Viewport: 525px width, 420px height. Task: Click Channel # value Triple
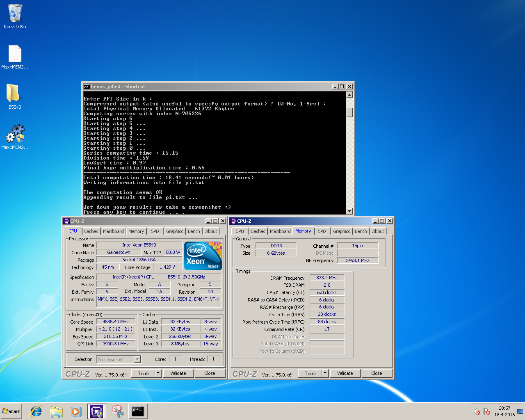point(358,246)
